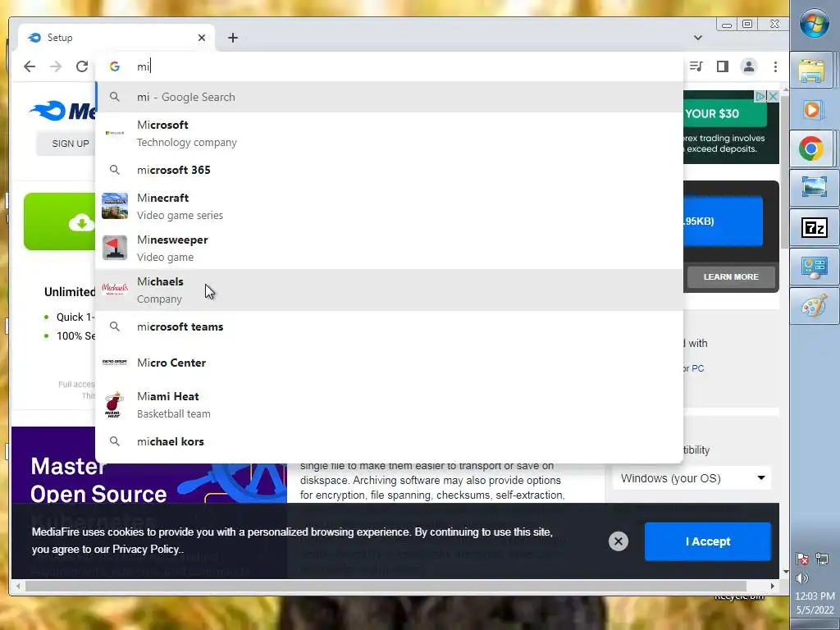Click the address bar input with 'mi'
840x630 pixels.
(390, 66)
